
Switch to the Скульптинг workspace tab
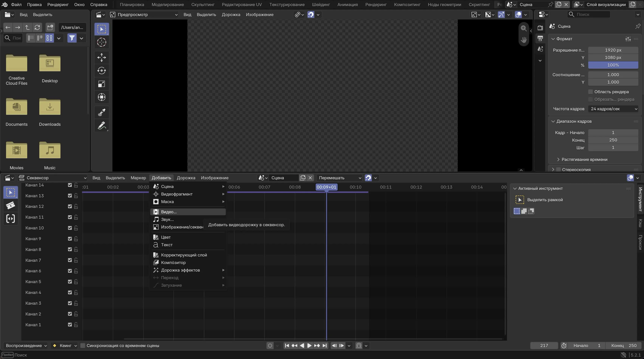tap(203, 5)
